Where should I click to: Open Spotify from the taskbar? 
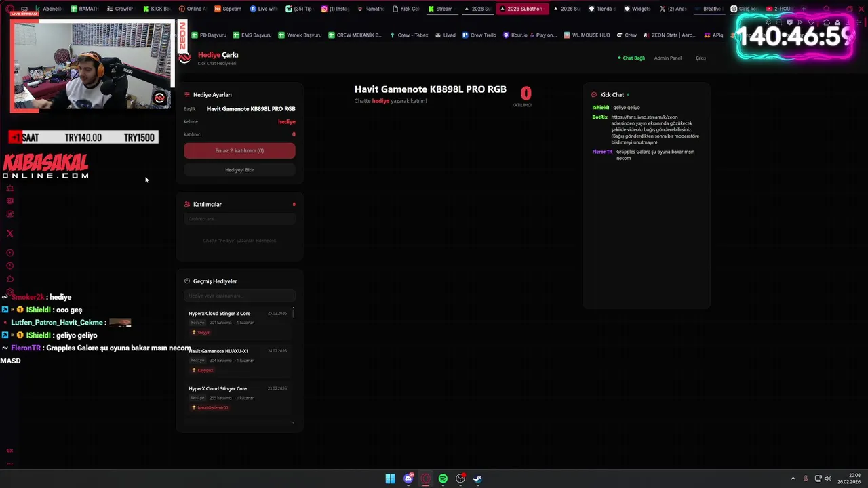443,479
